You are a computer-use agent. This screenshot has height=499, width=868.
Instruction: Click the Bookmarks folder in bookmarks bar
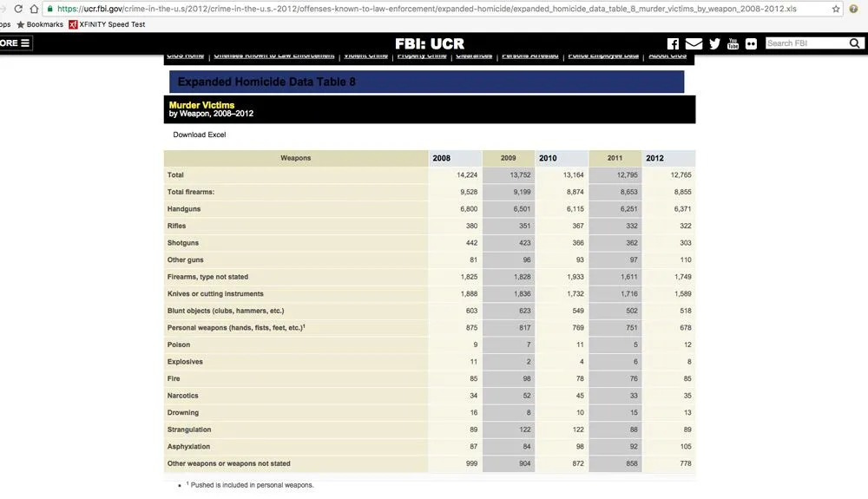(39, 24)
